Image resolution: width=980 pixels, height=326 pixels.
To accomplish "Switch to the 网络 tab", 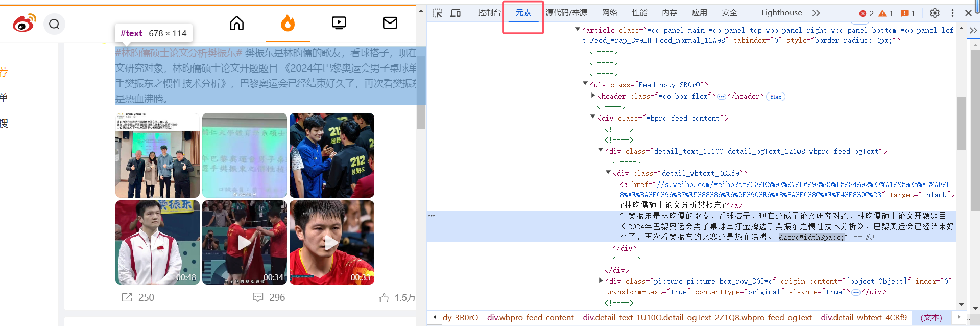I will (609, 13).
